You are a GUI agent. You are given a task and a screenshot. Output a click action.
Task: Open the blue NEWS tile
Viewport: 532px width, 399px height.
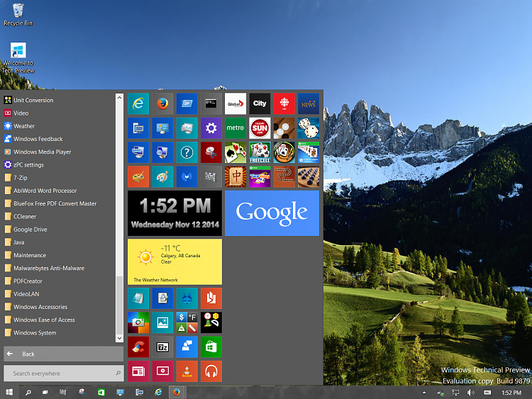(x=309, y=103)
